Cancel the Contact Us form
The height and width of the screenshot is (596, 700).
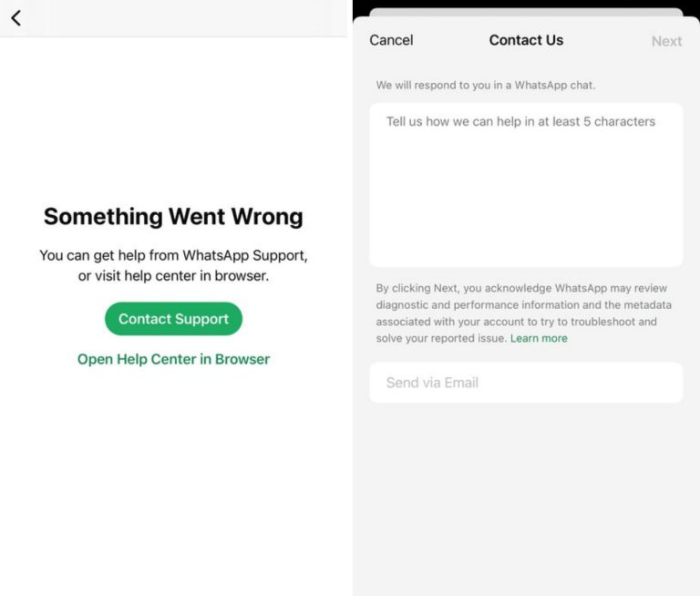click(391, 40)
